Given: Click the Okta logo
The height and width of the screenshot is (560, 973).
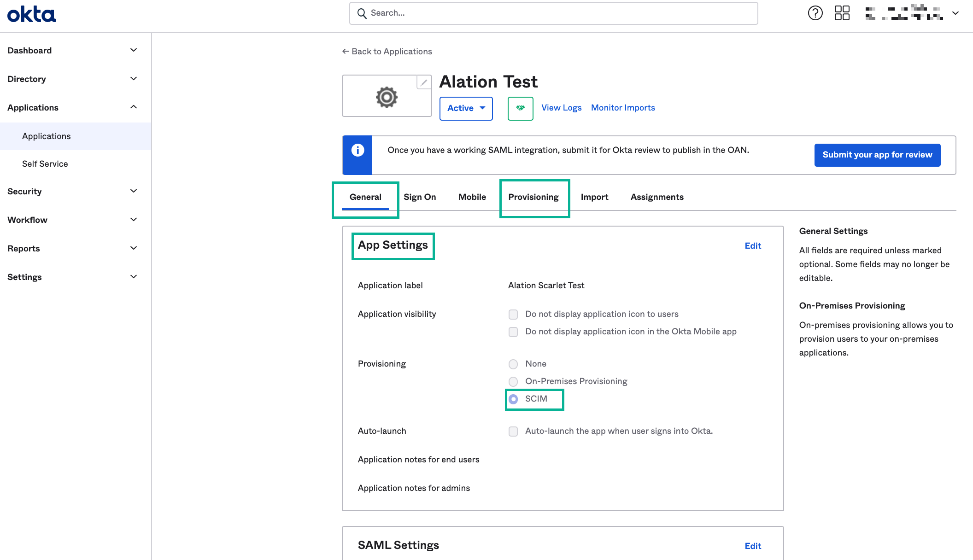Looking at the screenshot, I should [x=31, y=14].
